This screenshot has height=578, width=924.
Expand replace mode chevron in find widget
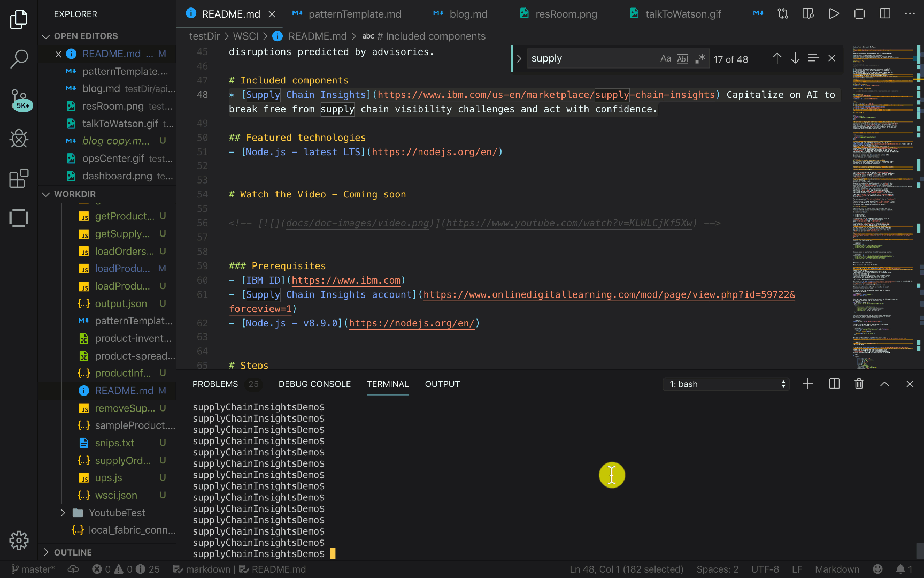[519, 58]
